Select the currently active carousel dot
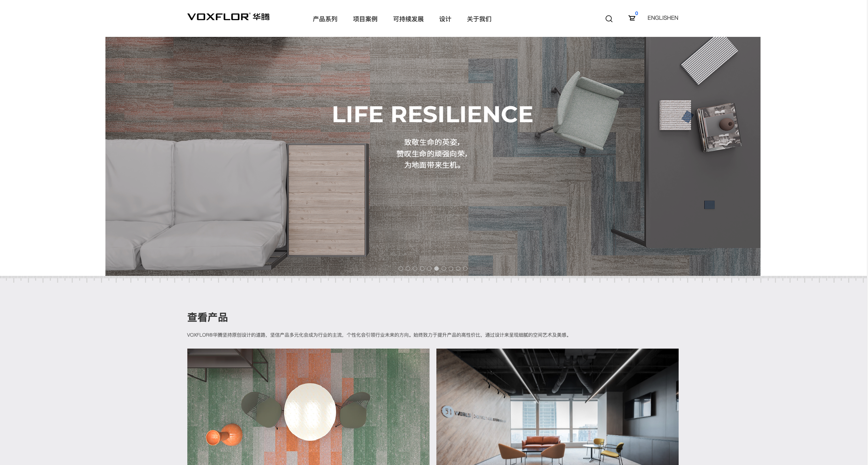The image size is (868, 465). (x=436, y=269)
